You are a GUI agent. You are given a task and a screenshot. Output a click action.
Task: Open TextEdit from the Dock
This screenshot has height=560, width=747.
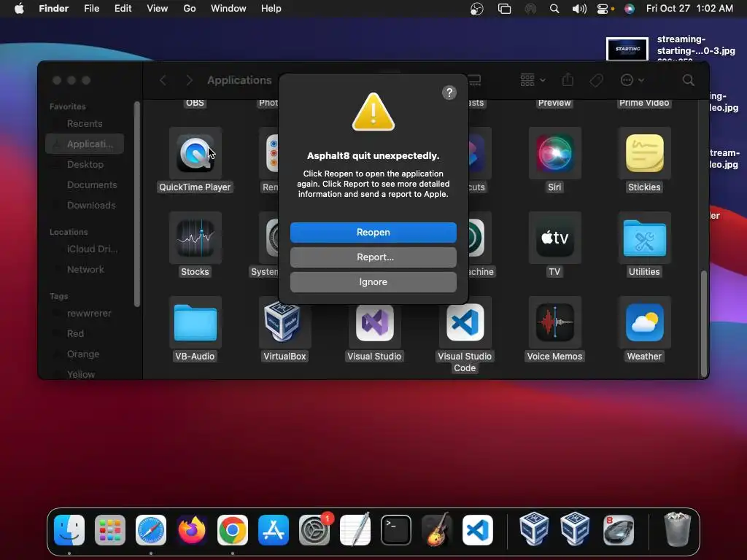[x=355, y=529]
